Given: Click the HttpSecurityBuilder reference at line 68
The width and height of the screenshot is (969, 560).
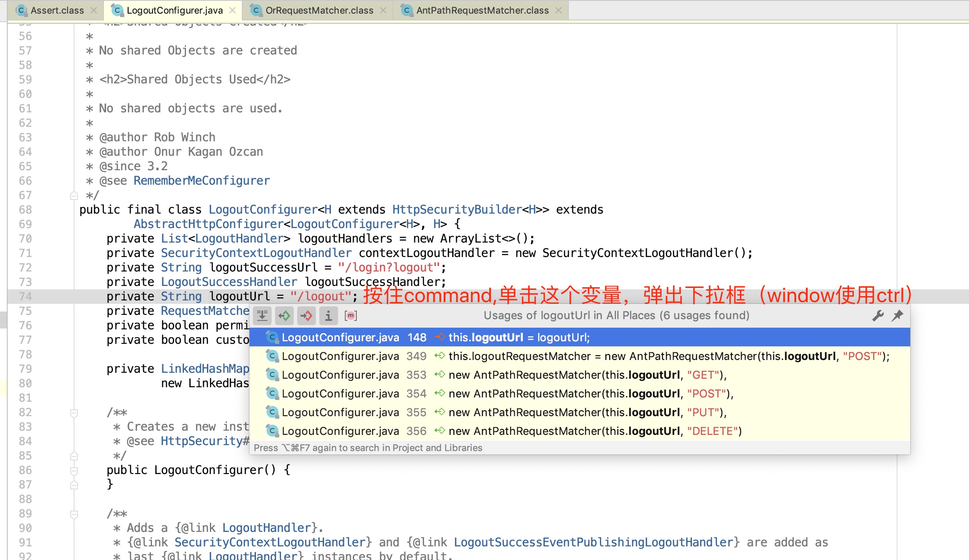Looking at the screenshot, I should tap(456, 209).
